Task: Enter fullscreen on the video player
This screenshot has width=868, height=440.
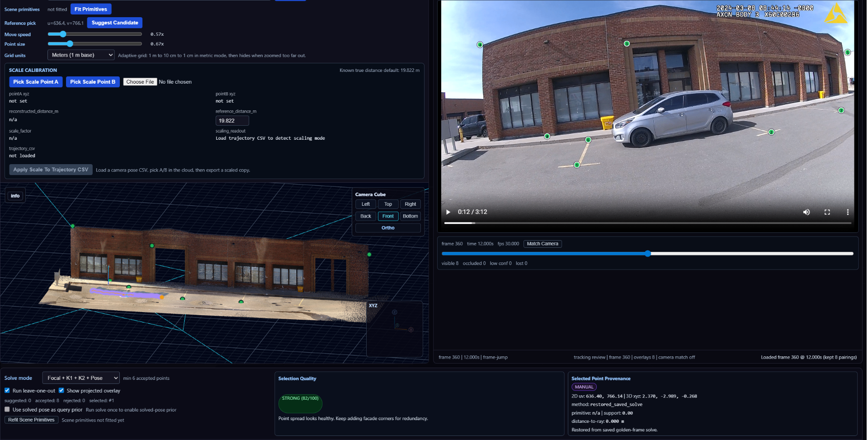Action: click(x=827, y=212)
